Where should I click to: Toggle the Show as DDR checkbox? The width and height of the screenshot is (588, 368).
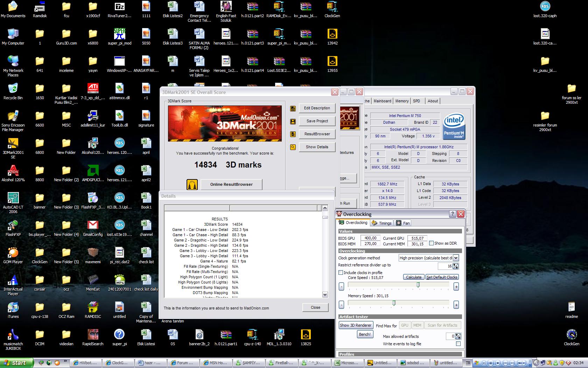pyautogui.click(x=432, y=243)
